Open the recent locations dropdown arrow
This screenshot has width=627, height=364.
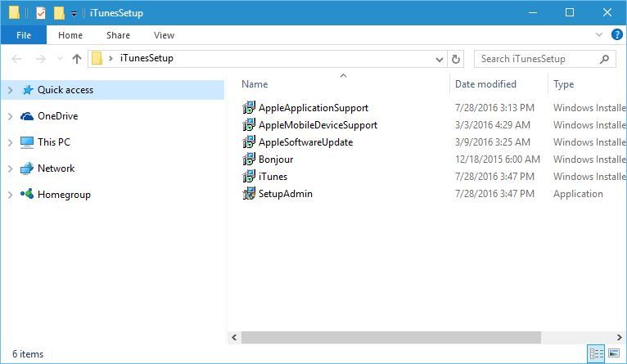(x=60, y=59)
